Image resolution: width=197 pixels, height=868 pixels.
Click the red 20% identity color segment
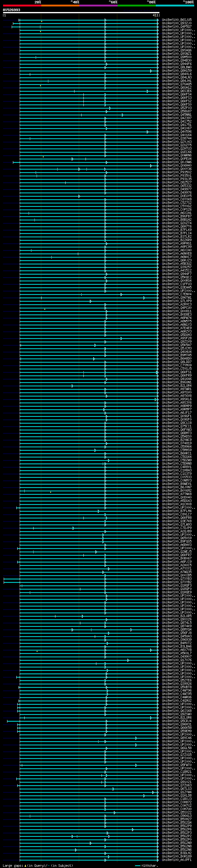[22, 6]
